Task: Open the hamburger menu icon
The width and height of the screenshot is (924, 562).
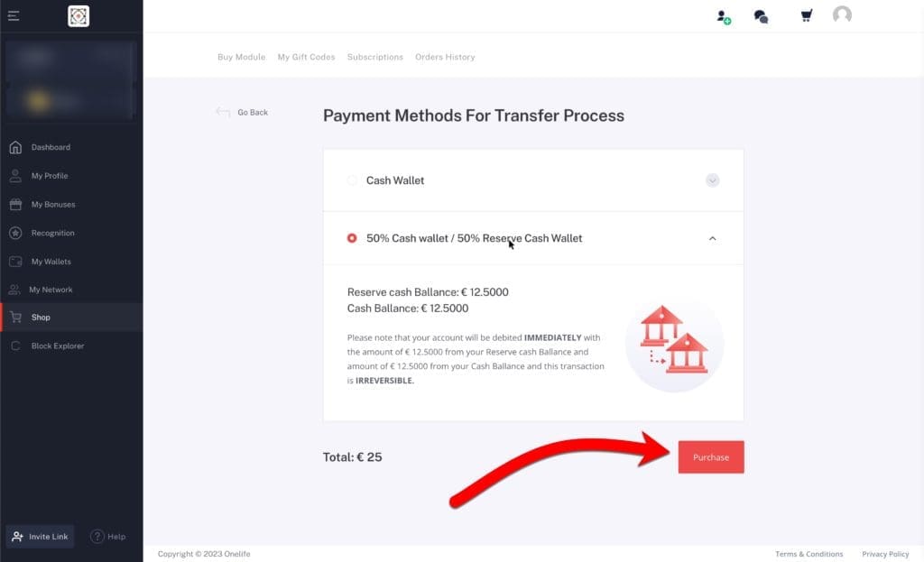Action: tap(14, 15)
